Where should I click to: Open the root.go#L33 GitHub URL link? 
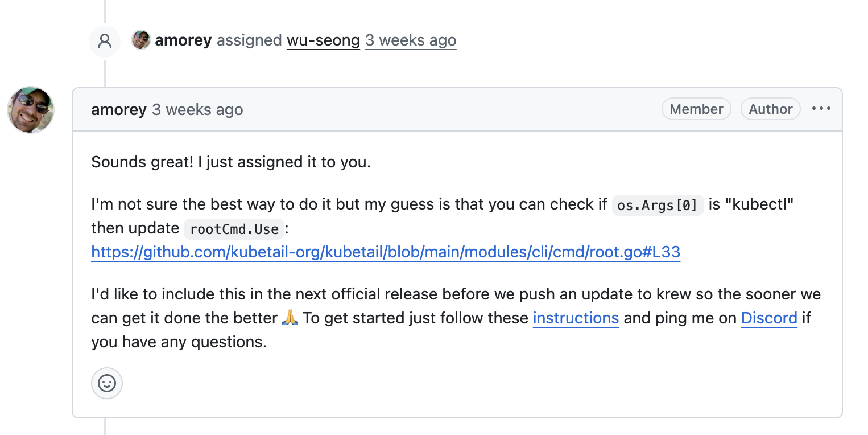tap(386, 252)
